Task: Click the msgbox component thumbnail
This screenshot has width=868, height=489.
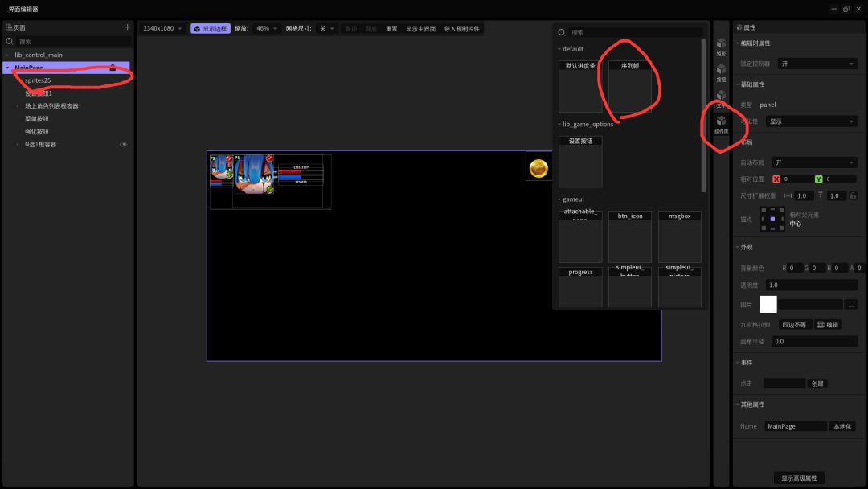Action: (680, 237)
